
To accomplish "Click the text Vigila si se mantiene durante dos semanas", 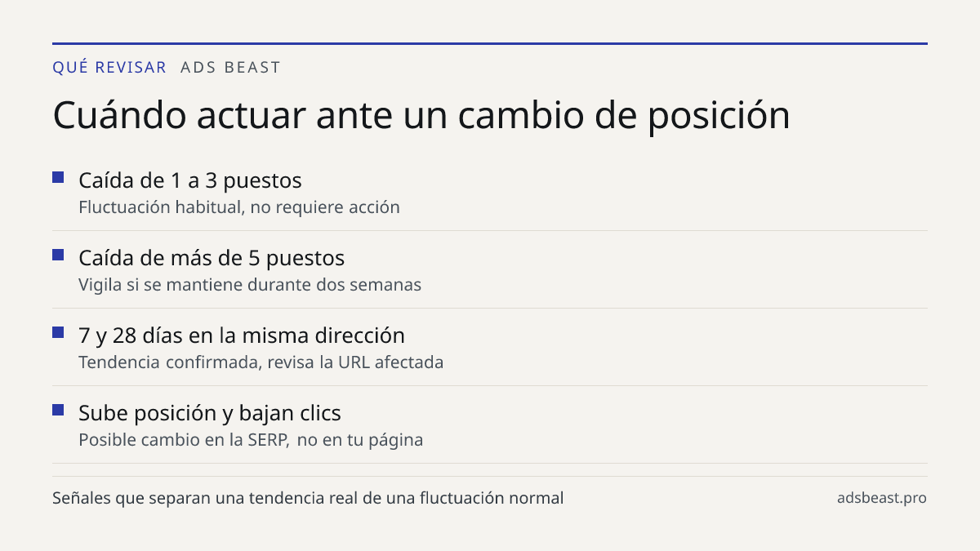I will point(250,285).
